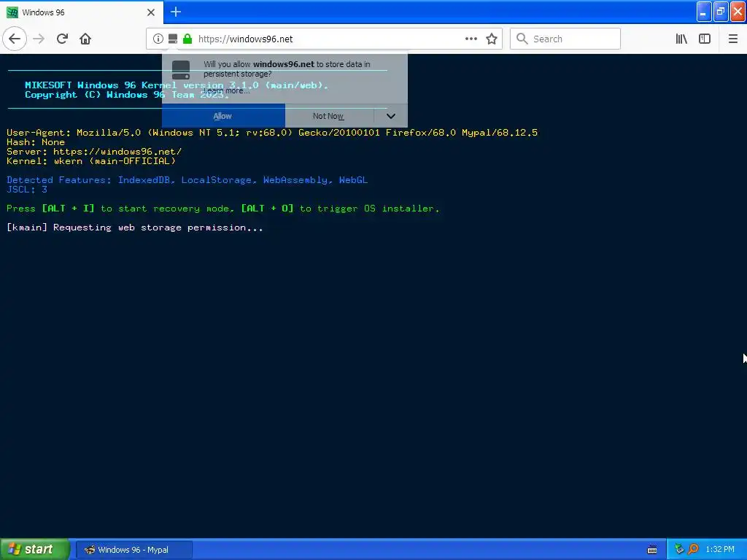Open a new tab with plus button
Viewport: 747px width, 560px height.
click(176, 12)
